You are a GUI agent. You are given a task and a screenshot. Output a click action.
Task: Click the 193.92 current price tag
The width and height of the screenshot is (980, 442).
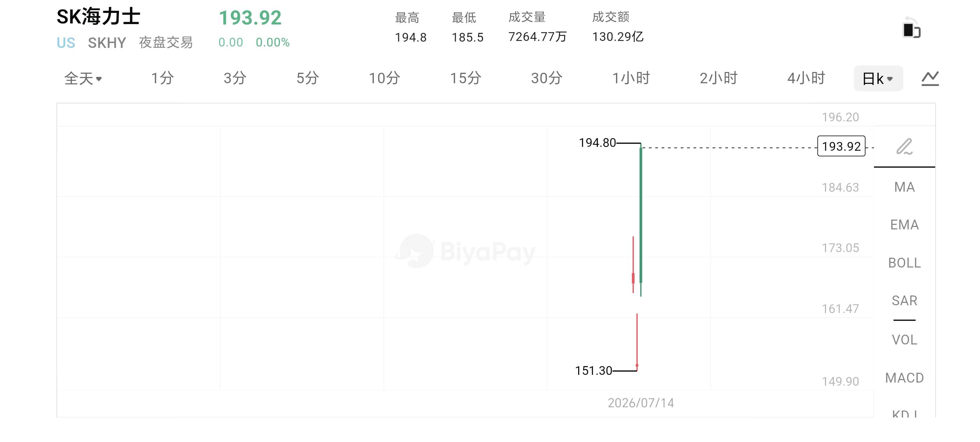click(841, 146)
